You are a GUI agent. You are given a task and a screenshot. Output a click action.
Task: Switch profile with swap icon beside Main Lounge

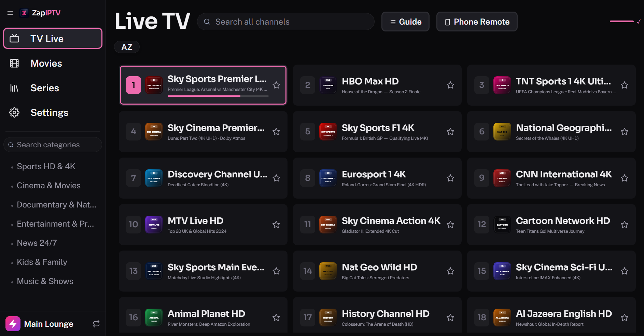click(x=96, y=324)
